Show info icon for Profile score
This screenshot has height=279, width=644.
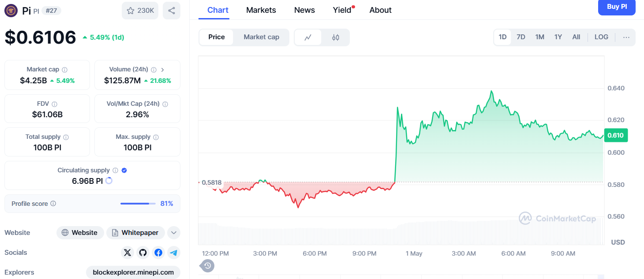53,204
